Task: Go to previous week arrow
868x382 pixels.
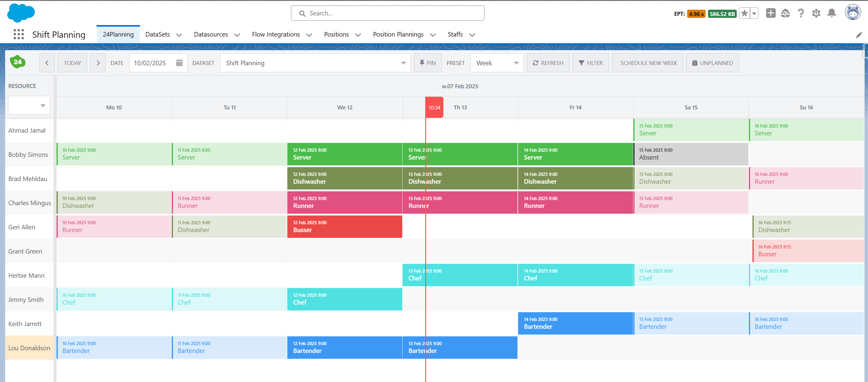Action: [x=47, y=63]
